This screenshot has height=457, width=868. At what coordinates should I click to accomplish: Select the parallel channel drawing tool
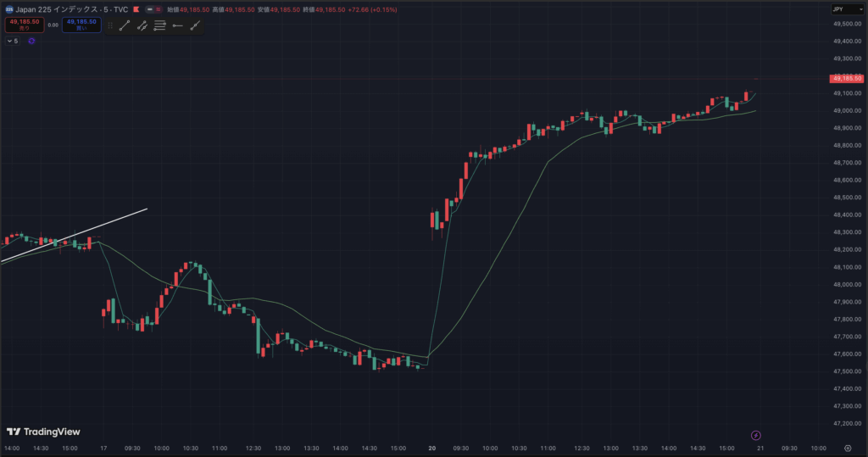point(142,25)
